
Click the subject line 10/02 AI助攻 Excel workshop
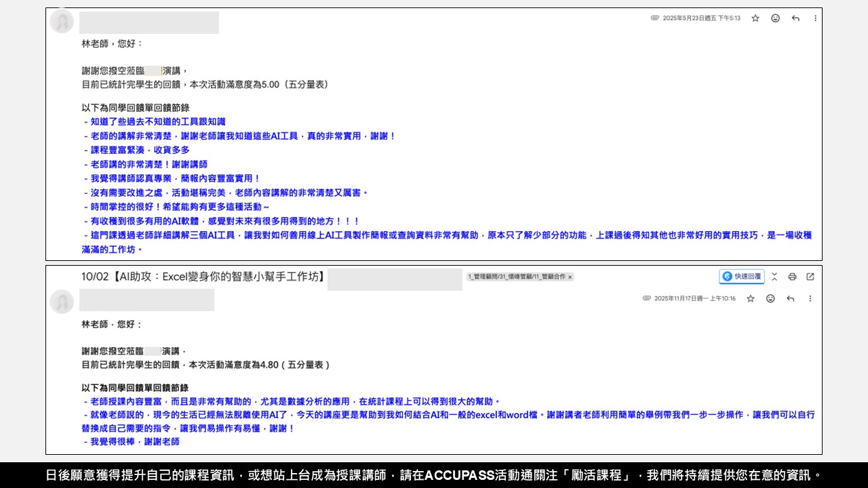pos(203,277)
